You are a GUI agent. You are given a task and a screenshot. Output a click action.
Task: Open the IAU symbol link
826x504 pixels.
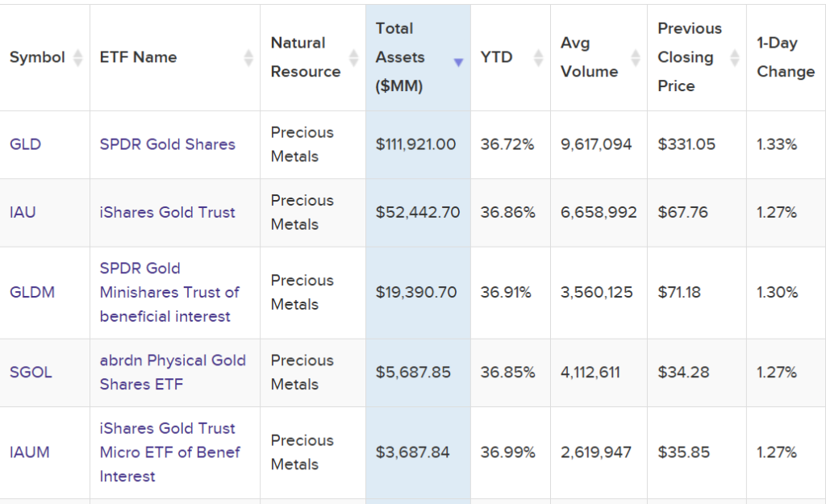[x=23, y=212]
